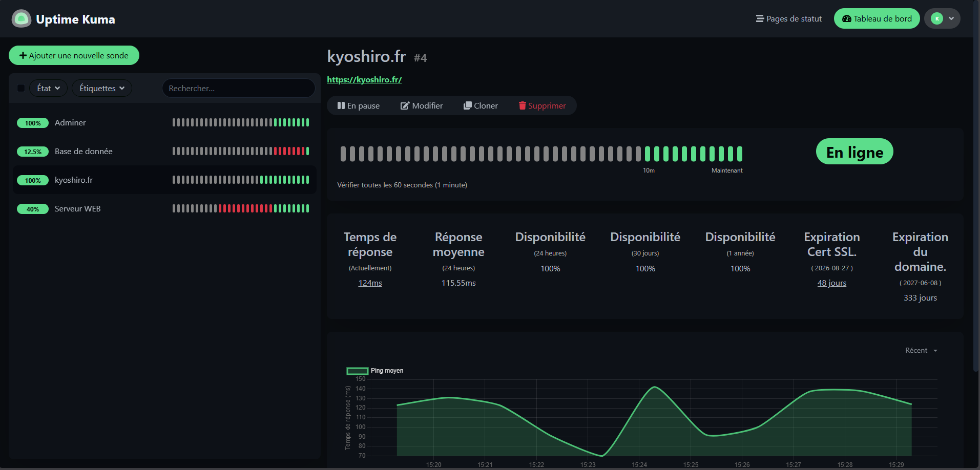
Task: Click the heartbeat bar of Base de donnée
Action: (x=241, y=151)
